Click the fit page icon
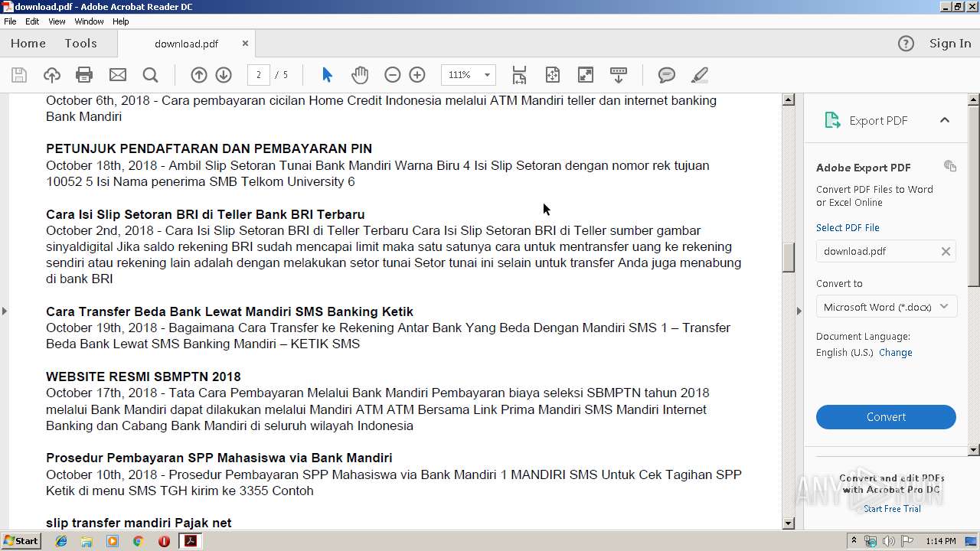Screen dimensions: 980x551 552,75
